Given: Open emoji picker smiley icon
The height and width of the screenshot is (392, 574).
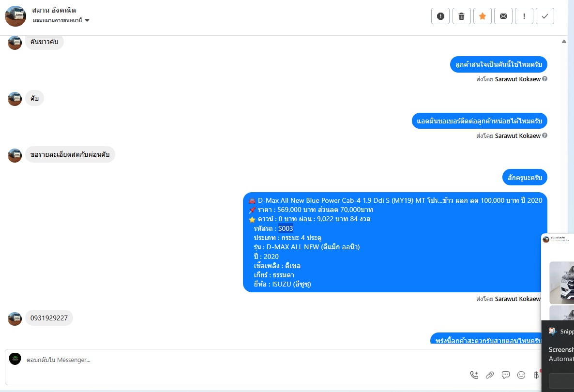Looking at the screenshot, I should tap(521, 375).
